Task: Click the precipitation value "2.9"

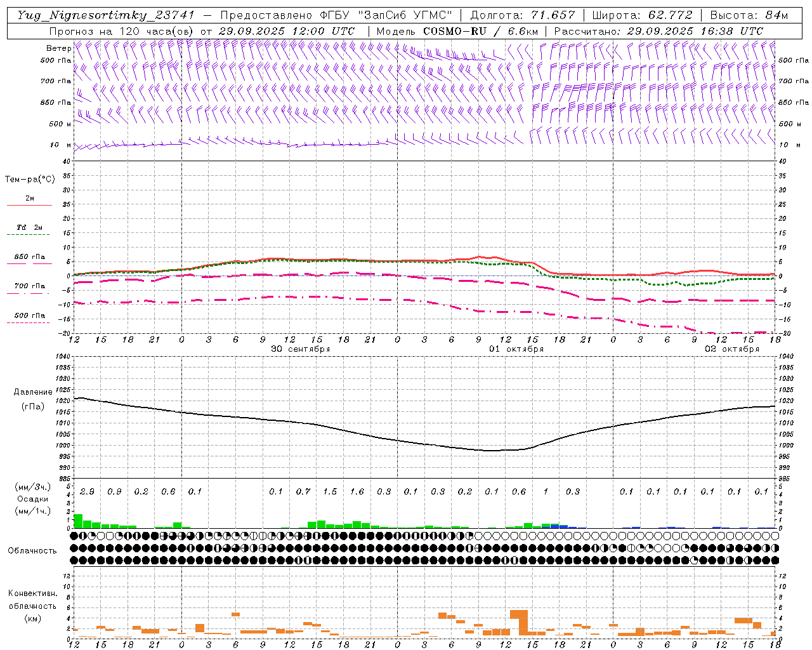Action: (x=87, y=492)
